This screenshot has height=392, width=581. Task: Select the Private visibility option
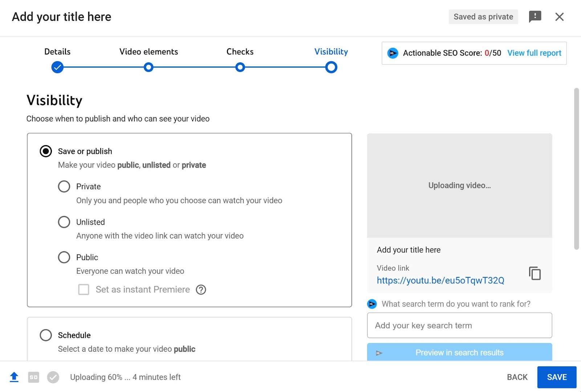coord(64,187)
